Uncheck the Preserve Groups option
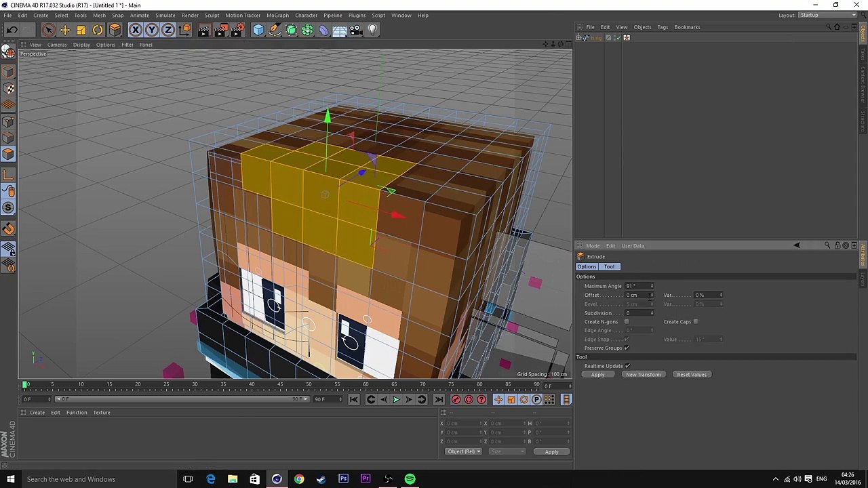This screenshot has width=868, height=488. tap(627, 348)
